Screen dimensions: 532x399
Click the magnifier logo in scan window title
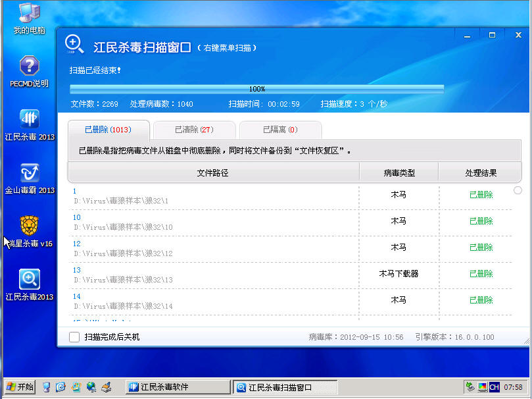(x=74, y=45)
